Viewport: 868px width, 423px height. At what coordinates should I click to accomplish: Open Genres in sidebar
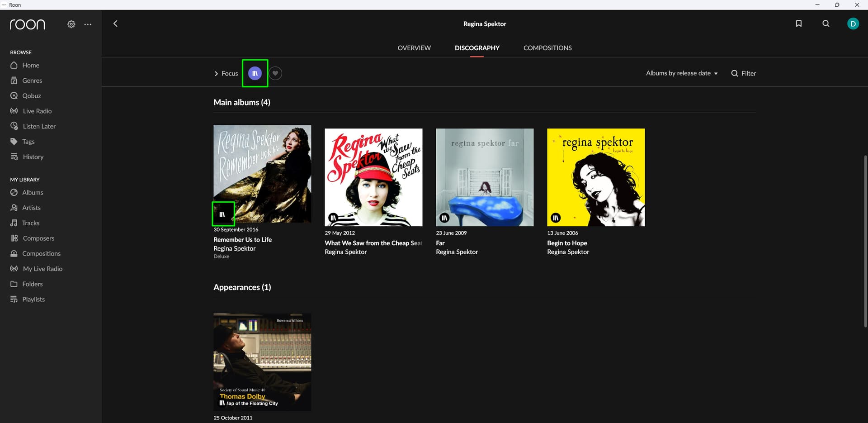point(26,81)
